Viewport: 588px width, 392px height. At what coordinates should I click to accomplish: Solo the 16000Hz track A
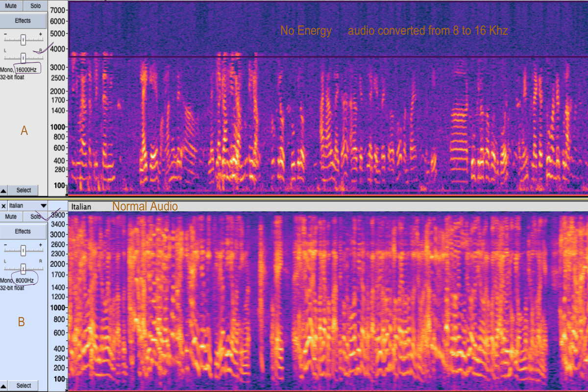(x=35, y=6)
